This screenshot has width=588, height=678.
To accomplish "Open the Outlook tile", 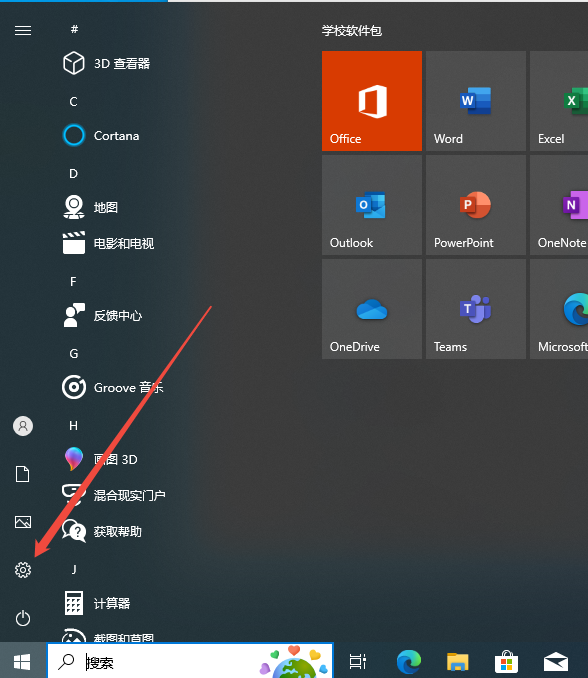I will (372, 205).
